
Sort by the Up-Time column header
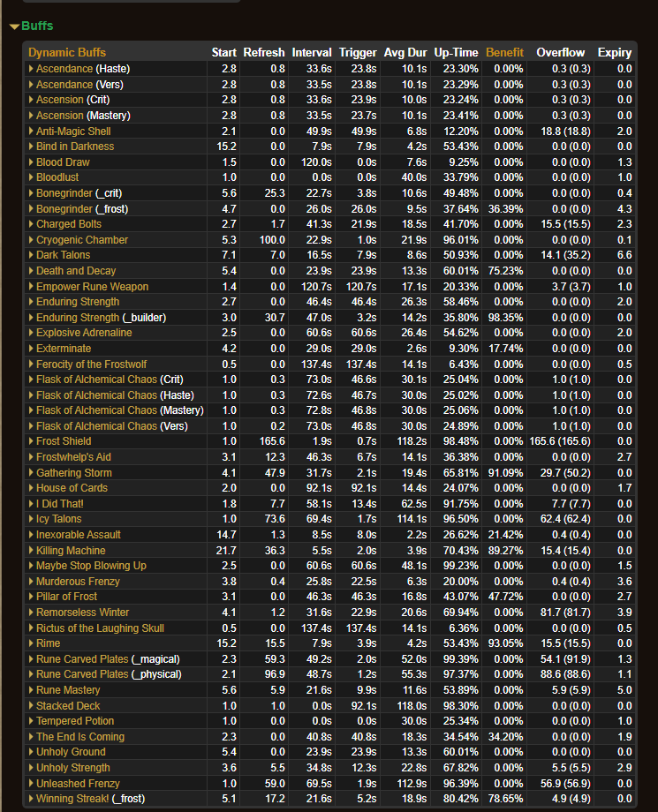(x=456, y=53)
